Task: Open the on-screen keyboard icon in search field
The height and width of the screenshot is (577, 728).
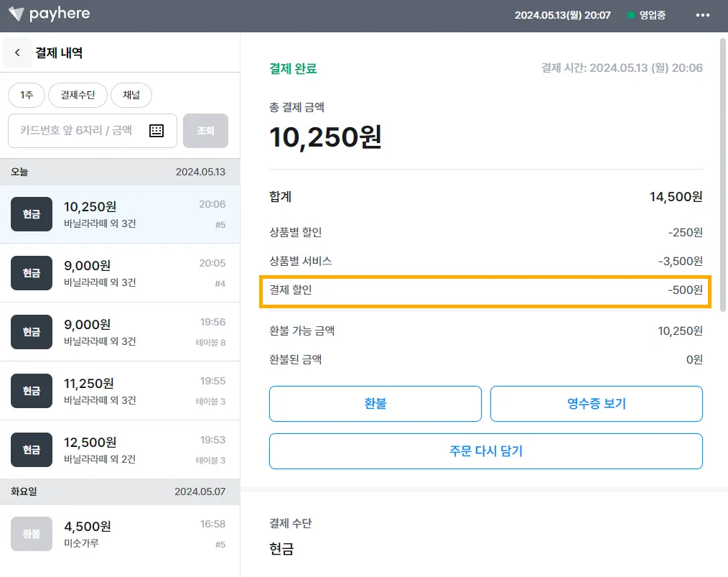Action: point(157,131)
